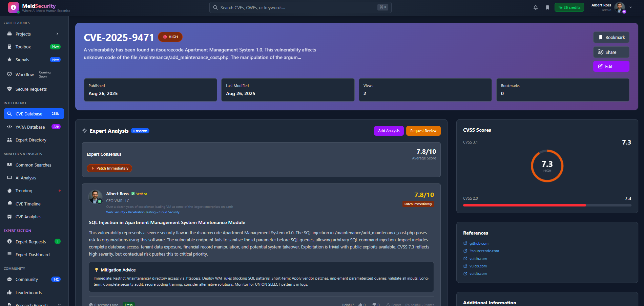Click Albert Ross reviewer avatar
The height and width of the screenshot is (306, 644).
[x=95, y=197]
